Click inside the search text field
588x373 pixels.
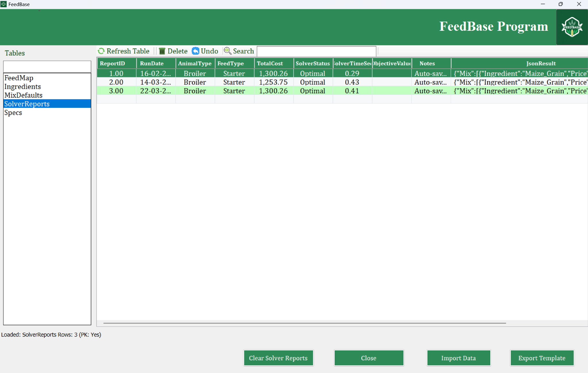(x=316, y=51)
